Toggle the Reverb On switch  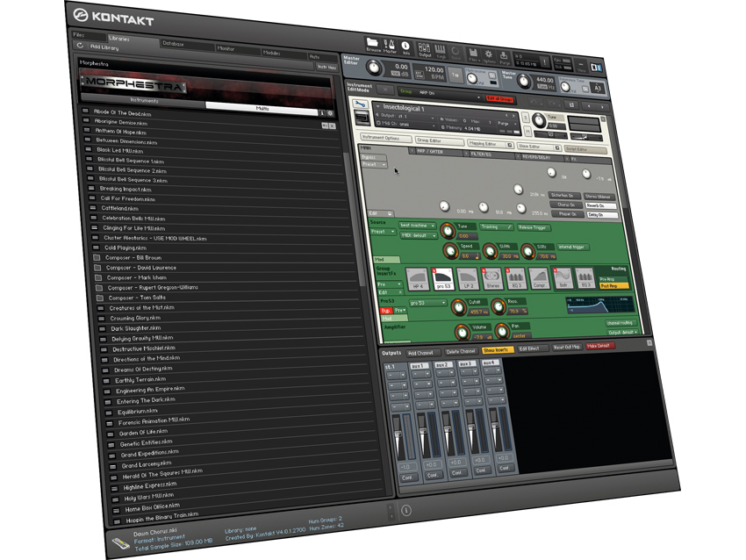click(x=602, y=205)
